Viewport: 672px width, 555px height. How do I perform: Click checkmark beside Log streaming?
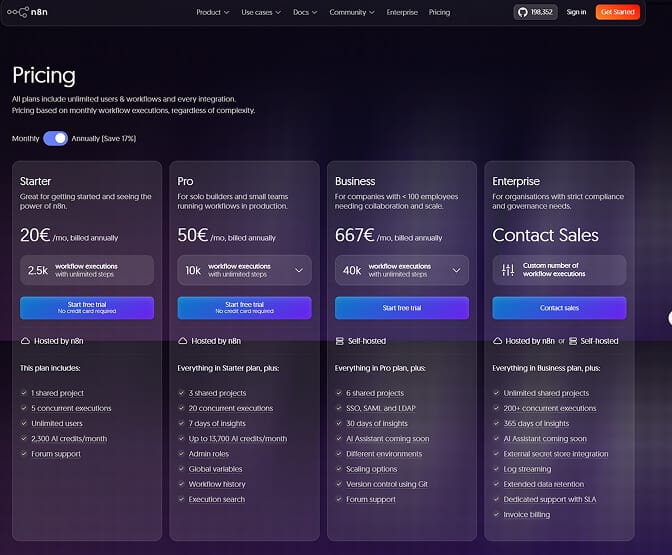click(x=496, y=469)
